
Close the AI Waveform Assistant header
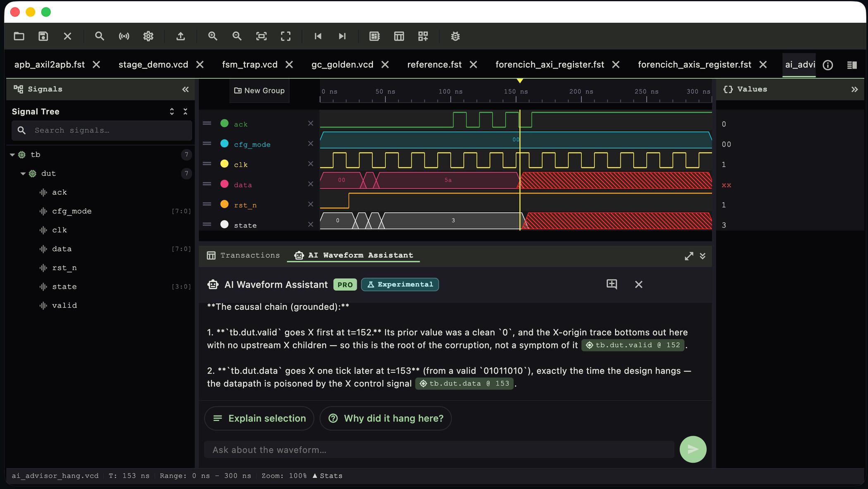click(x=639, y=284)
